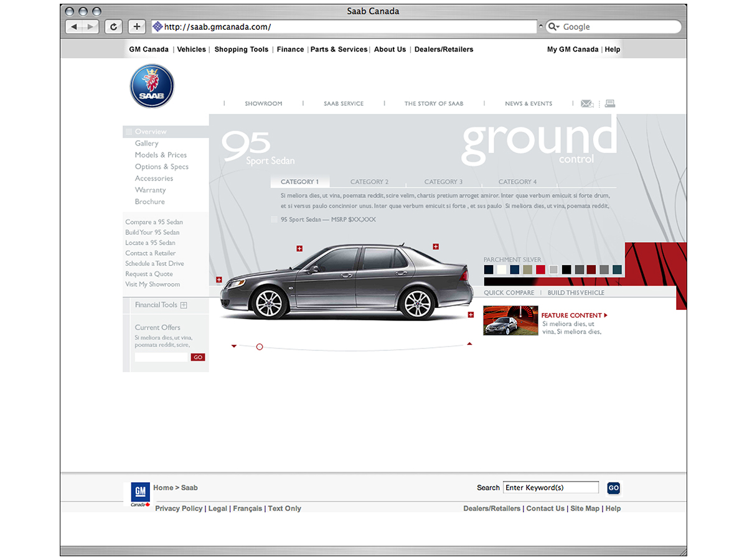Screen dimensions: 747x560
Task: Open Models & Prices in the sidebar
Action: coord(161,155)
